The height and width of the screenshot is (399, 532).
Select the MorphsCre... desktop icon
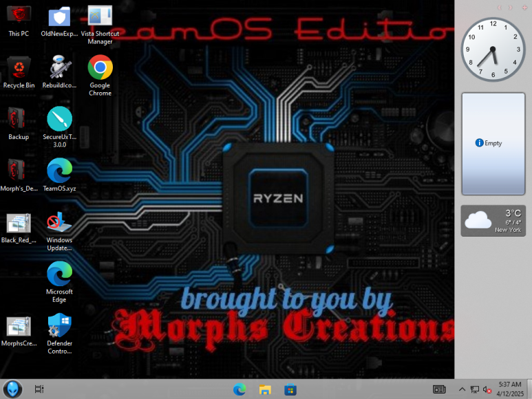coord(19,331)
